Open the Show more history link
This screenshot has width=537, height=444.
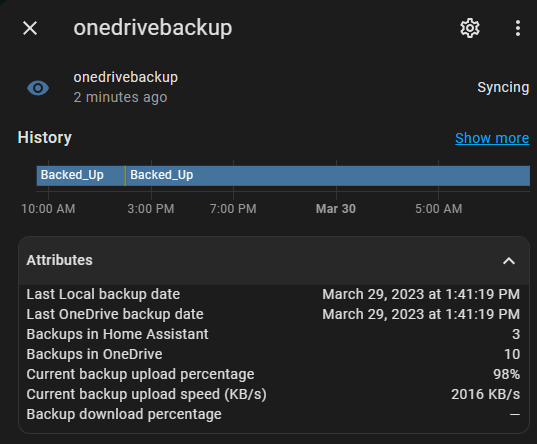[492, 138]
